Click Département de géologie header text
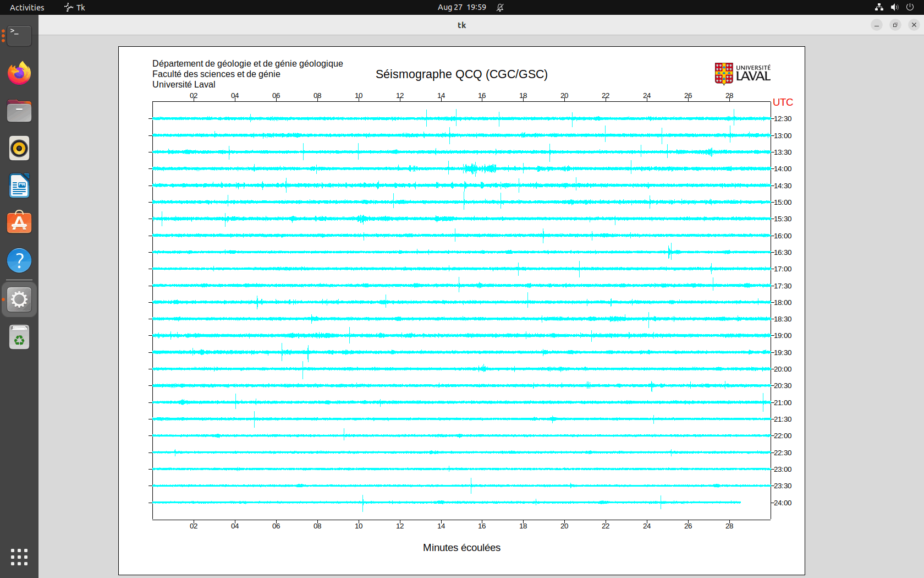This screenshot has width=924, height=578. point(248,64)
